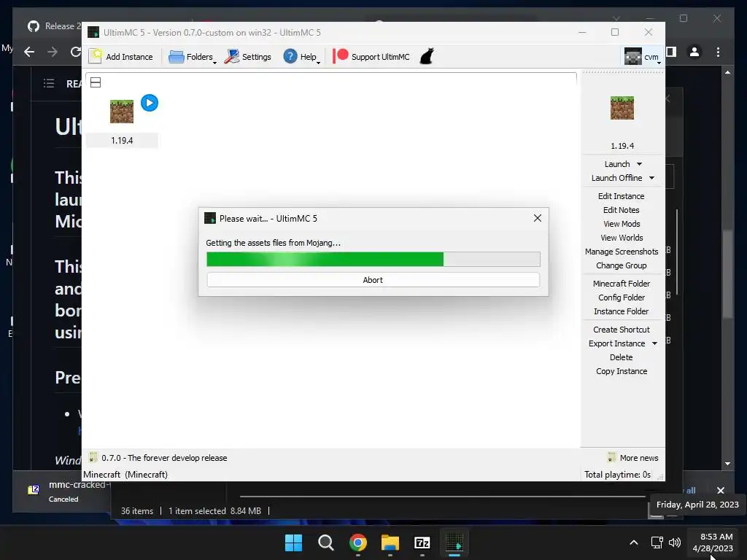Abort the asset download
The height and width of the screenshot is (560, 747).
(x=373, y=280)
